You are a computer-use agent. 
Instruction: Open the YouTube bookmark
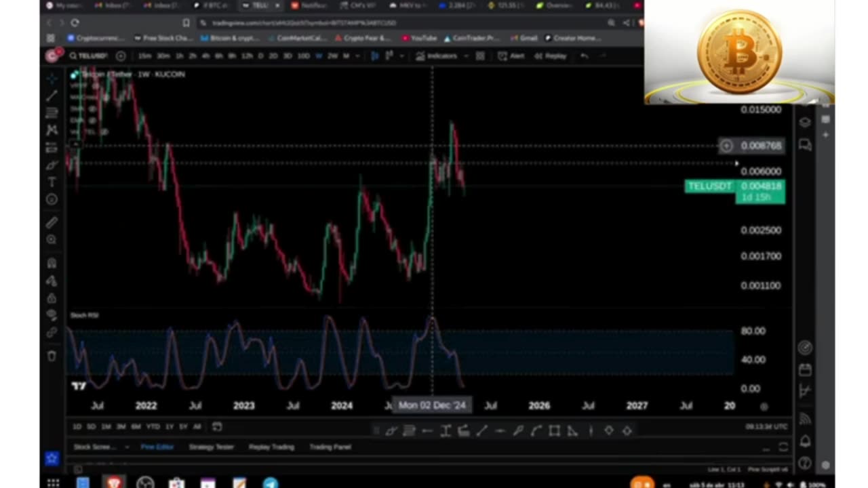click(418, 38)
